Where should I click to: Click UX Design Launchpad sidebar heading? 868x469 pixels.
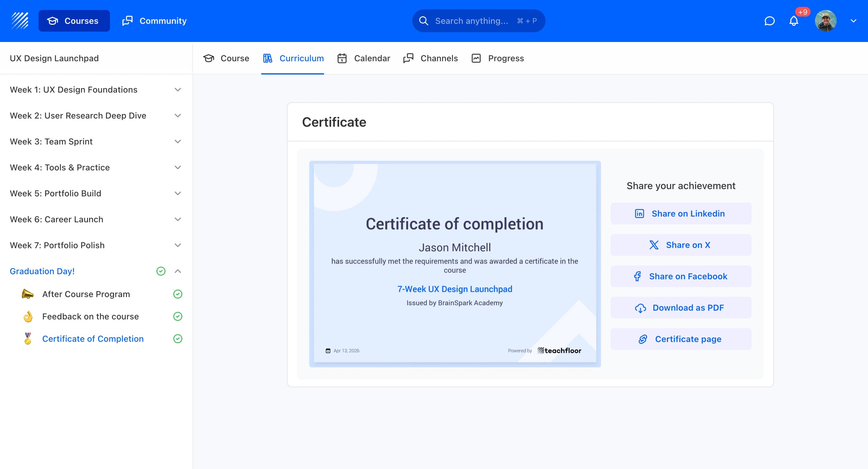pyautogui.click(x=54, y=58)
